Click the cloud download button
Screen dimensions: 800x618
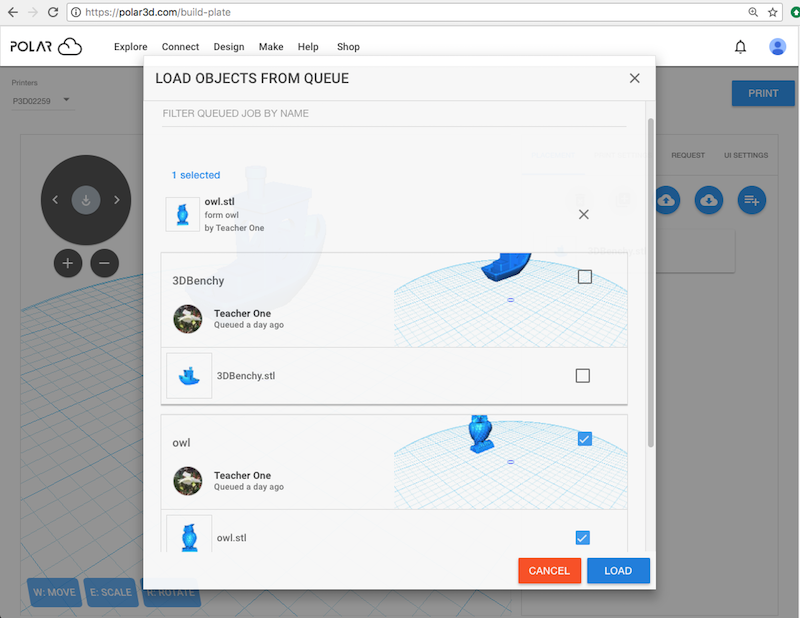point(708,200)
